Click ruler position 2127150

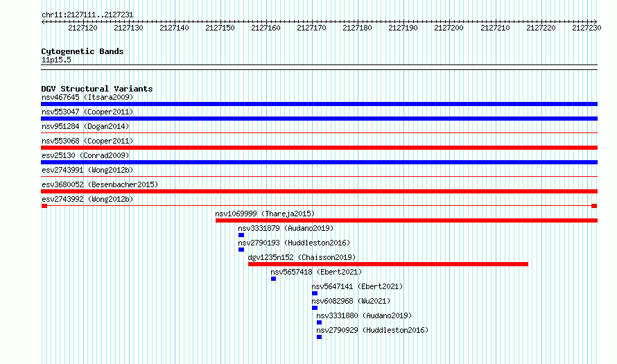[x=220, y=28]
